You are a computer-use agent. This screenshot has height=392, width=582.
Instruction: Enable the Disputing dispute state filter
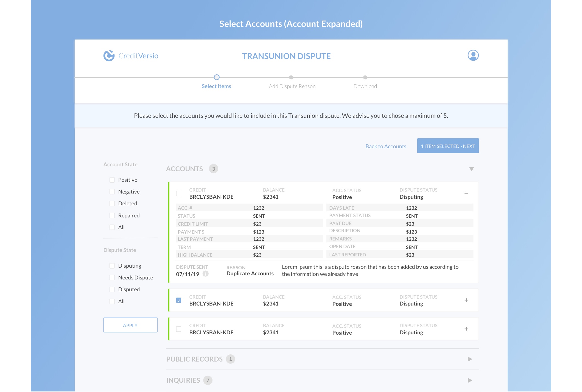point(111,265)
